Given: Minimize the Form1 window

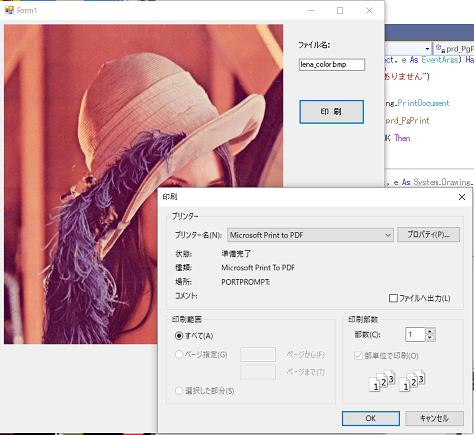Looking at the screenshot, I should coord(311,10).
